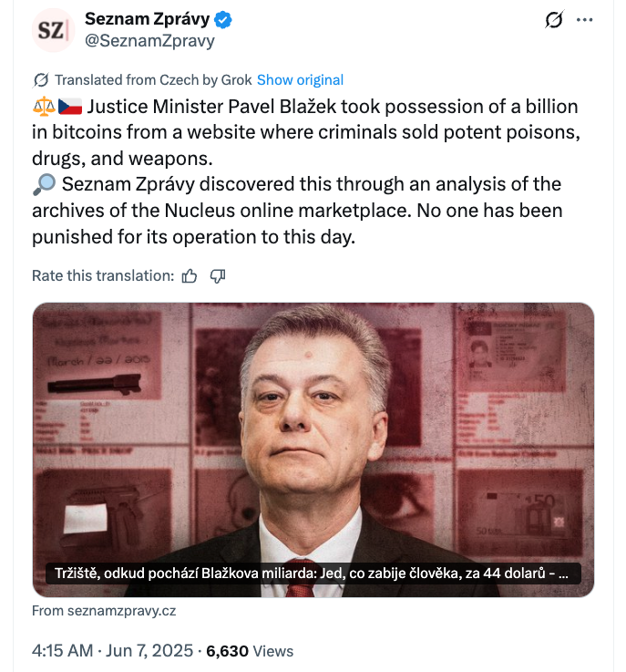Screen dimensions: 626x672
Task: Click the "Rate this translation:" label
Action: click(102, 275)
